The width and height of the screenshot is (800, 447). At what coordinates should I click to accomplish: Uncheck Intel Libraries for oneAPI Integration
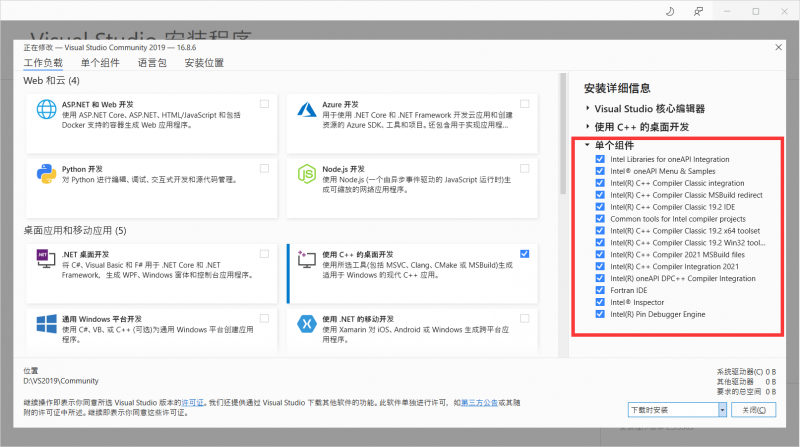point(600,159)
